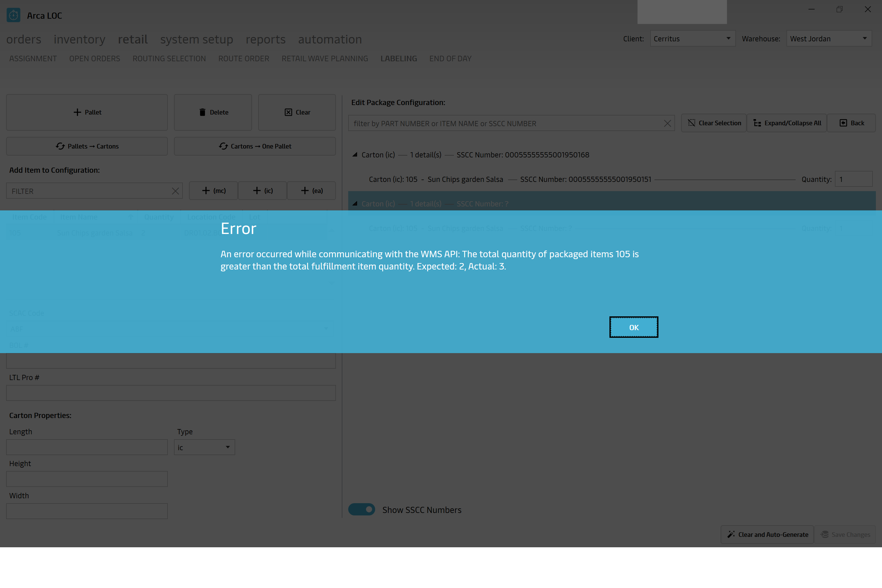Add a master carton (mc)
This screenshot has width=882, height=588.
click(x=213, y=190)
